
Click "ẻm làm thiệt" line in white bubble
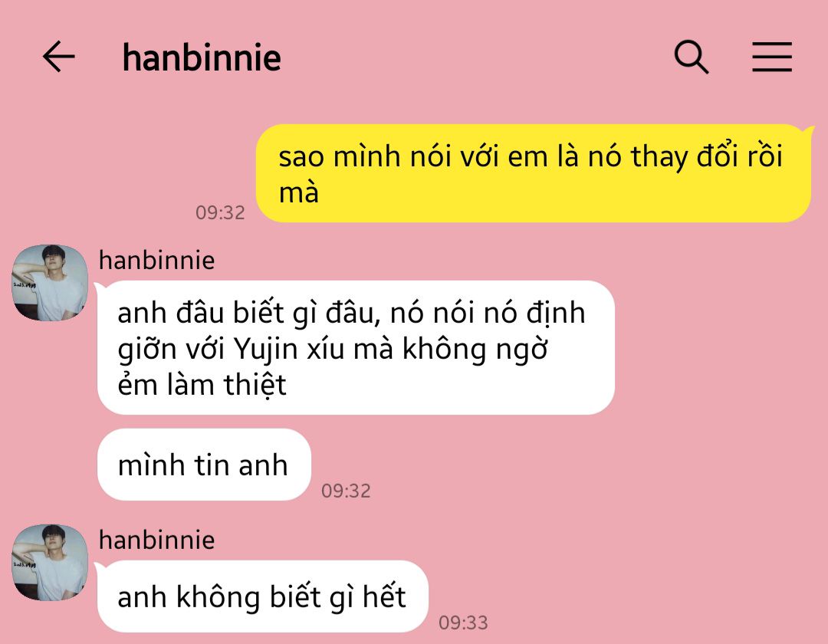coord(202,384)
